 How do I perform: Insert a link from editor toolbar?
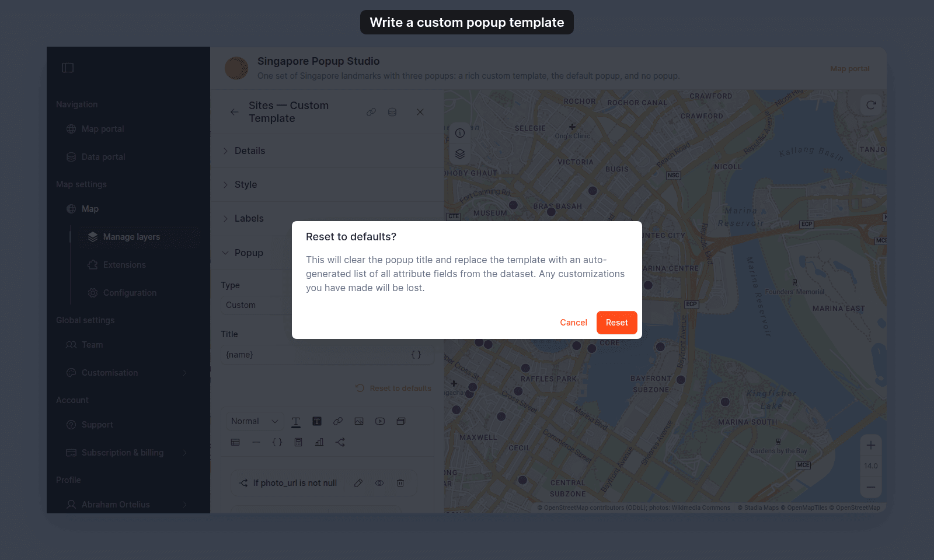(x=338, y=421)
